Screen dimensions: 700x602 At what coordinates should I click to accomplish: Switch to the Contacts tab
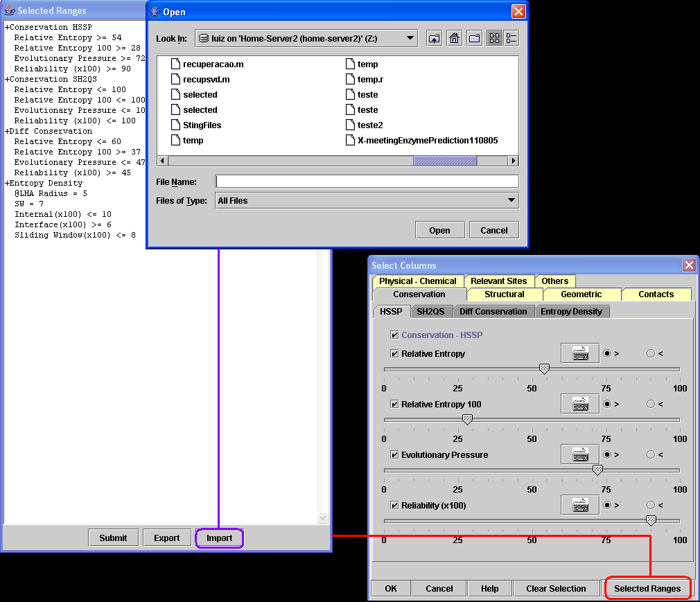(x=656, y=294)
